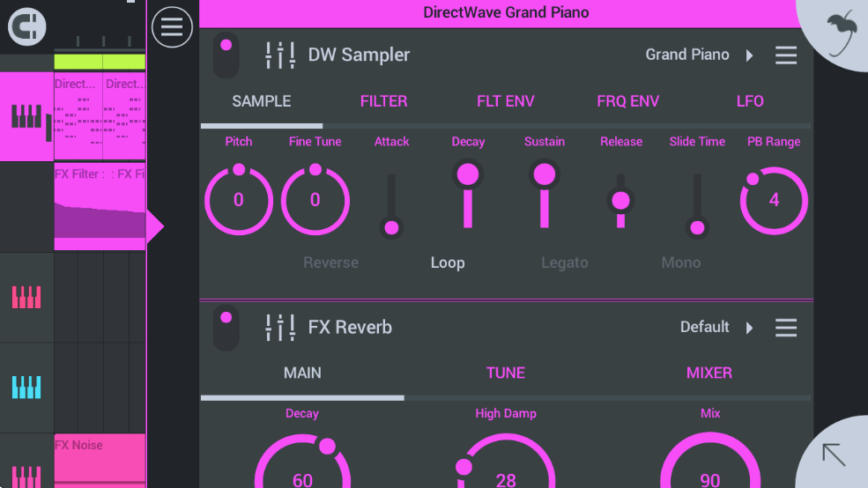This screenshot has width=868, height=488.
Task: Switch to the FRQ ENV tab
Action: tap(627, 101)
